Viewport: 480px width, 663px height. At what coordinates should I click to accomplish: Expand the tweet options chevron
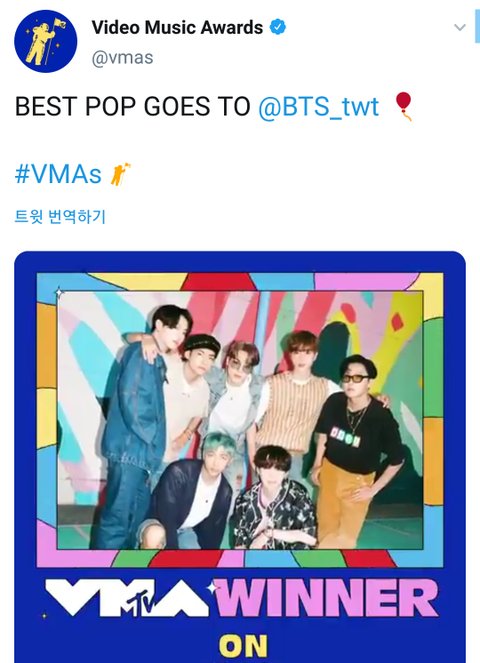(460, 27)
